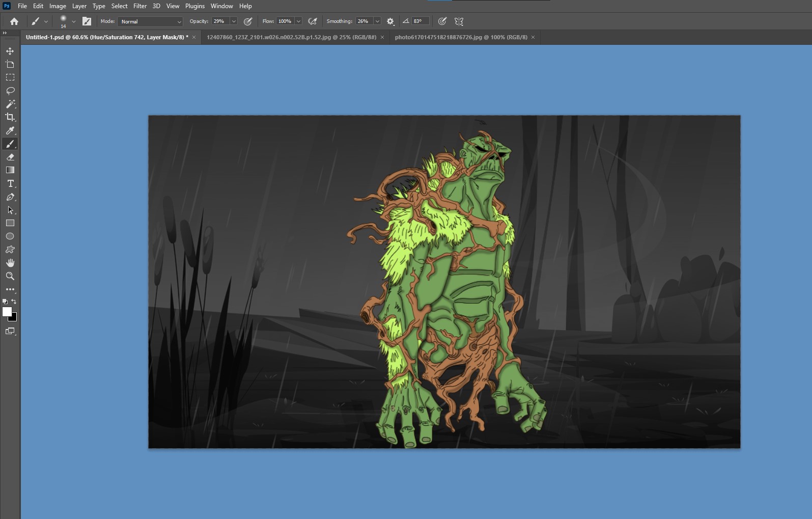Select the Eyedropper tool
Screen dimensions: 812x519
click(10, 130)
